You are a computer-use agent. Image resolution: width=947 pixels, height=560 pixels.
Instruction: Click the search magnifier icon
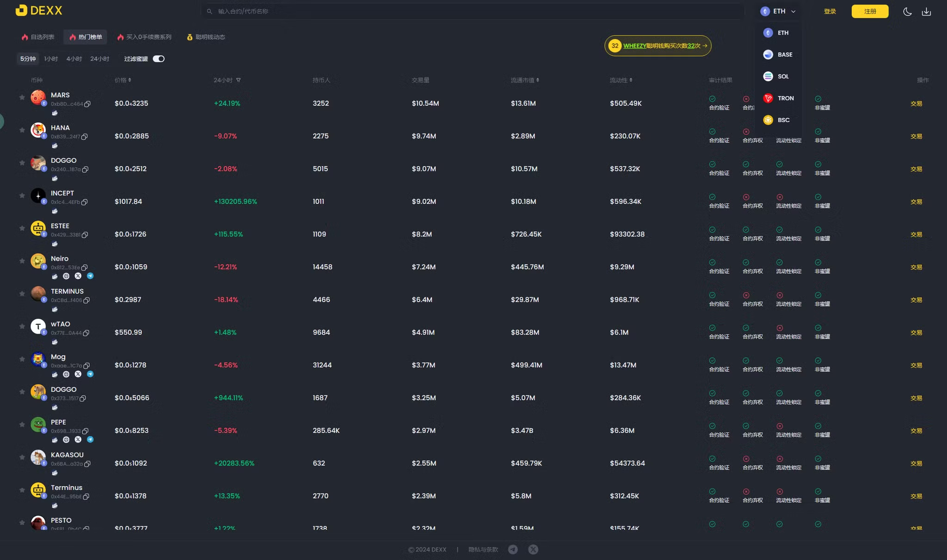click(209, 11)
